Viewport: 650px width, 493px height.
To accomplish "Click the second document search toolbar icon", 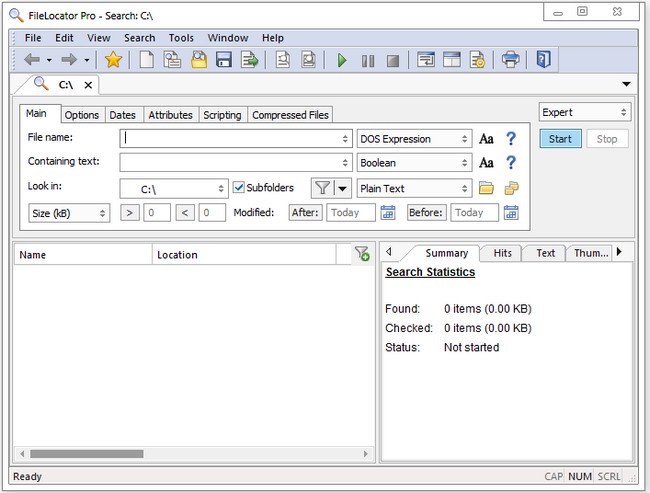I will (308, 60).
